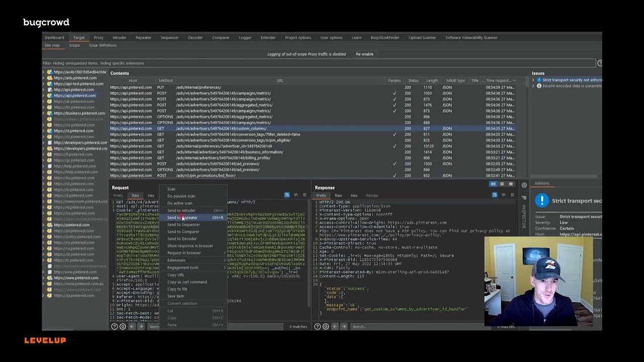Expand the selected https://api.pinterest.com node
This screenshot has width=644, height=362.
[44, 96]
